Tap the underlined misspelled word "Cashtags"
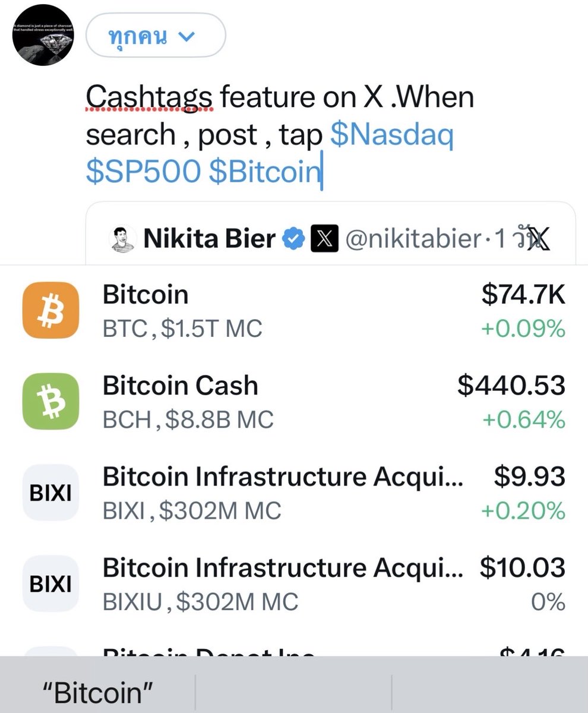This screenshot has width=588, height=713. pyautogui.click(x=149, y=97)
